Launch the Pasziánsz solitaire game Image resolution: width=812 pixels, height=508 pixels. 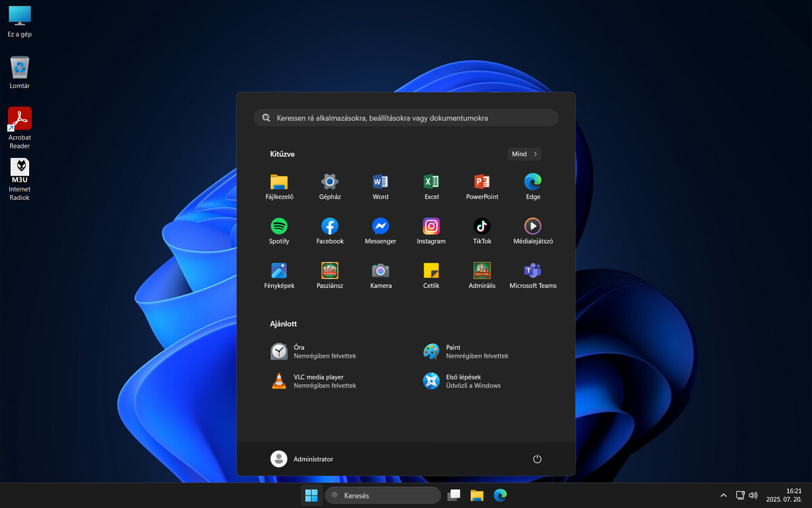point(330,276)
